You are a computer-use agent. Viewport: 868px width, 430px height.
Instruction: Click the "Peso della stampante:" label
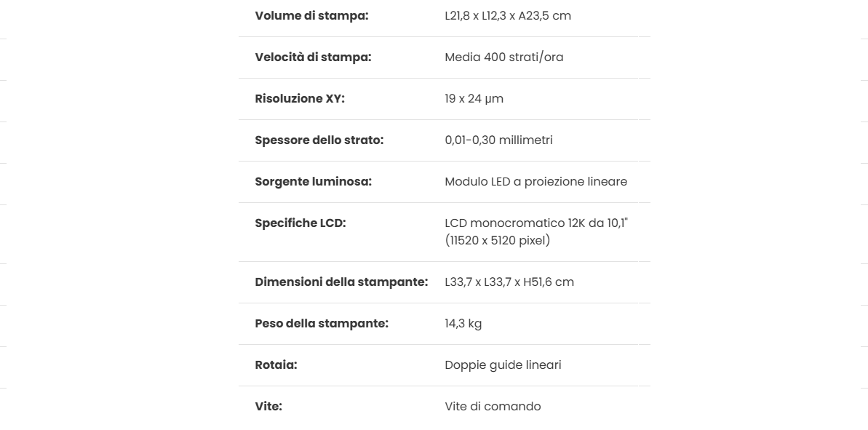(x=322, y=324)
